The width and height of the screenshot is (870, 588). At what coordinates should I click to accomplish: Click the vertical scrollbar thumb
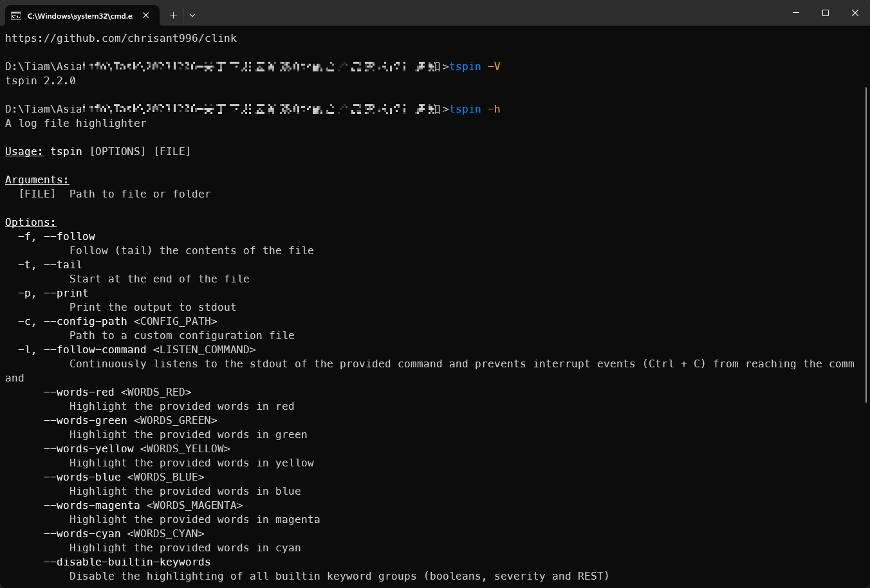pos(866,244)
